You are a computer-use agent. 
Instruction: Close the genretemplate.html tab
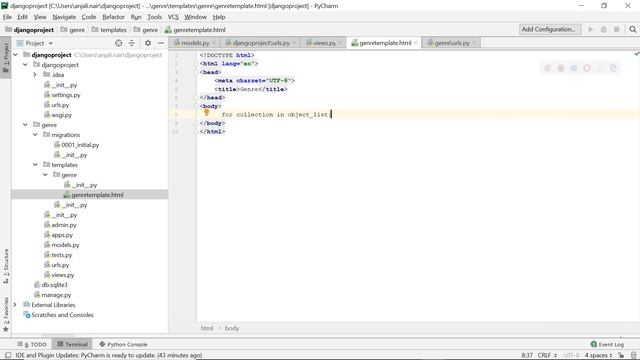(x=416, y=42)
